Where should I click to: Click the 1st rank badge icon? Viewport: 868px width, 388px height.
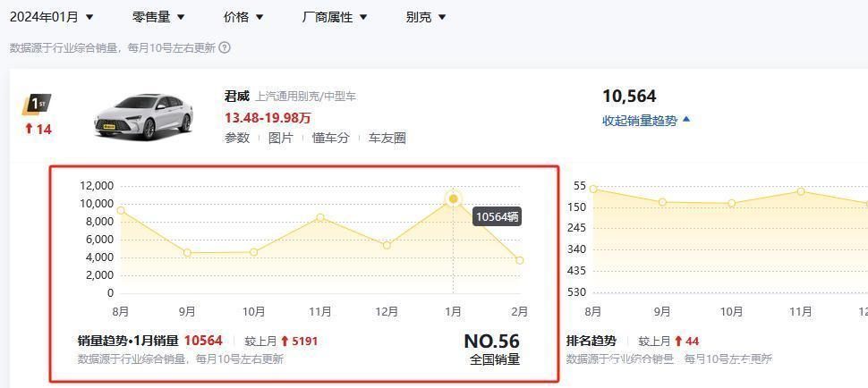point(37,105)
